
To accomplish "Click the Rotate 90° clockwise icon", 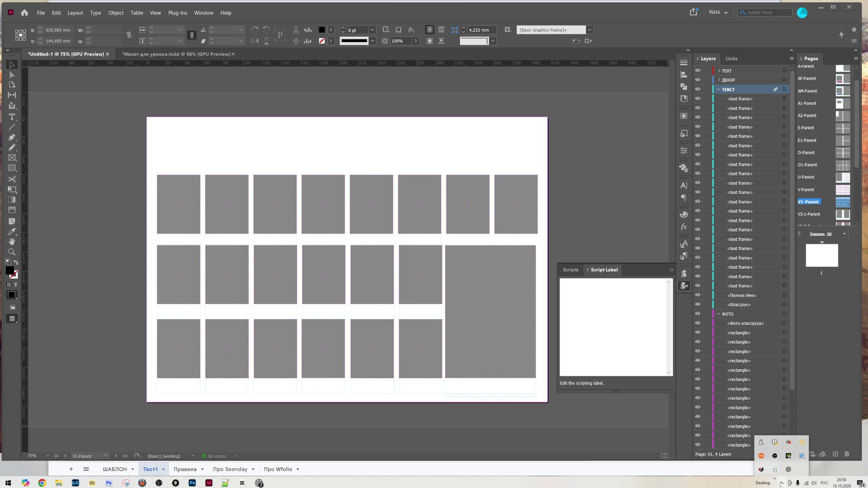I will pyautogui.click(x=255, y=30).
